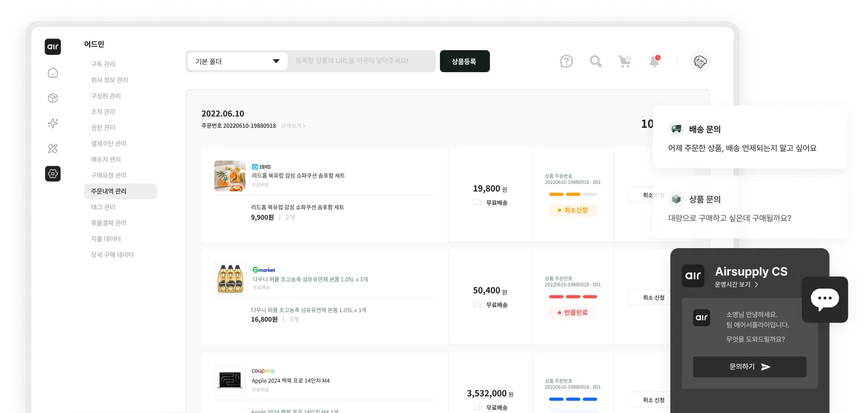Check notifications via the bell icon
Screen dimensions: 868x413
click(x=654, y=61)
